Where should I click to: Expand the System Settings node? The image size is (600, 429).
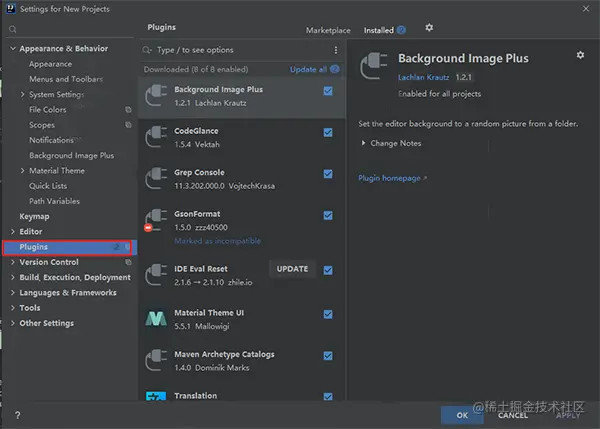coord(22,95)
